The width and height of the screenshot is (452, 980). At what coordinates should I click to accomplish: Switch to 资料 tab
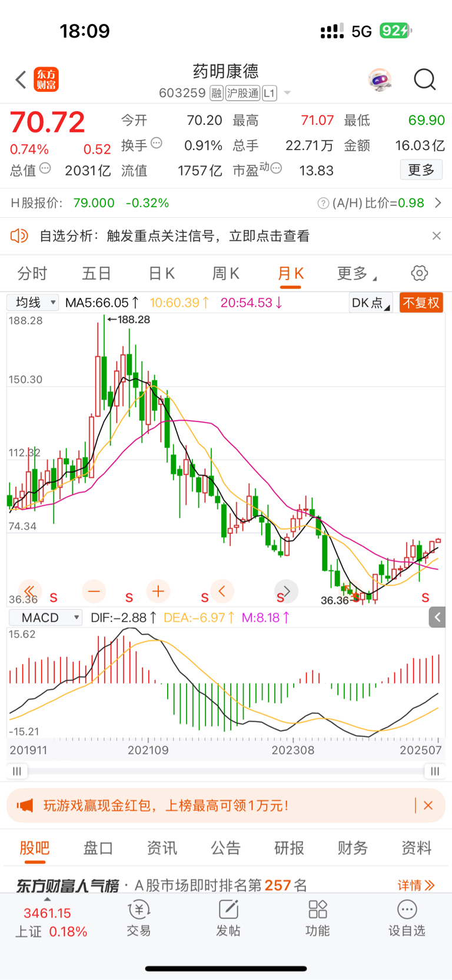[x=416, y=848]
